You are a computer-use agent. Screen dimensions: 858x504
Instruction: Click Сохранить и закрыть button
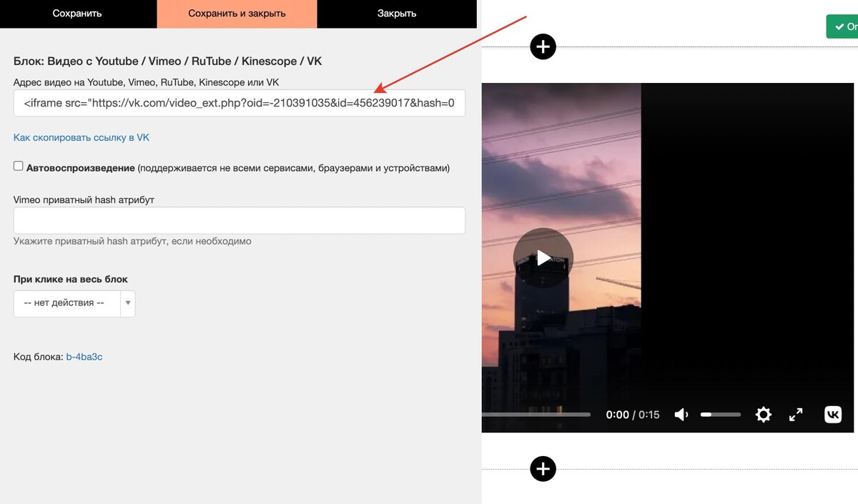(237, 14)
